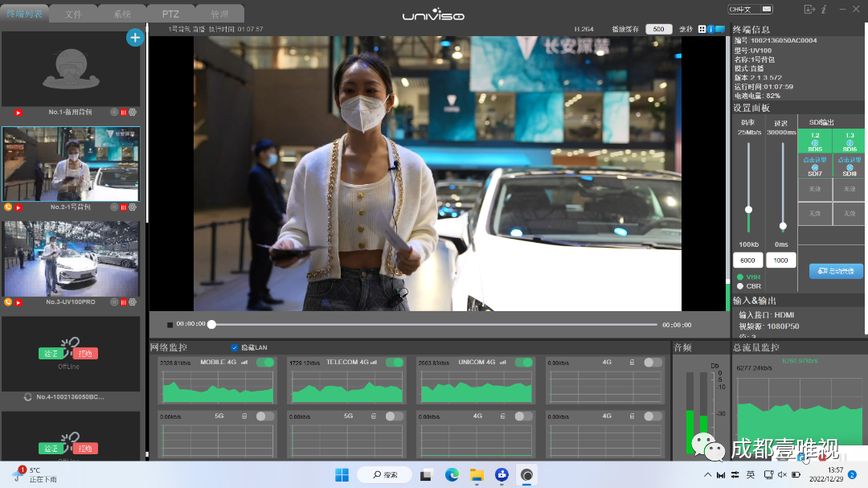Click the red TV icon under No.1-备用背包
868x488 pixels.
click(18, 113)
